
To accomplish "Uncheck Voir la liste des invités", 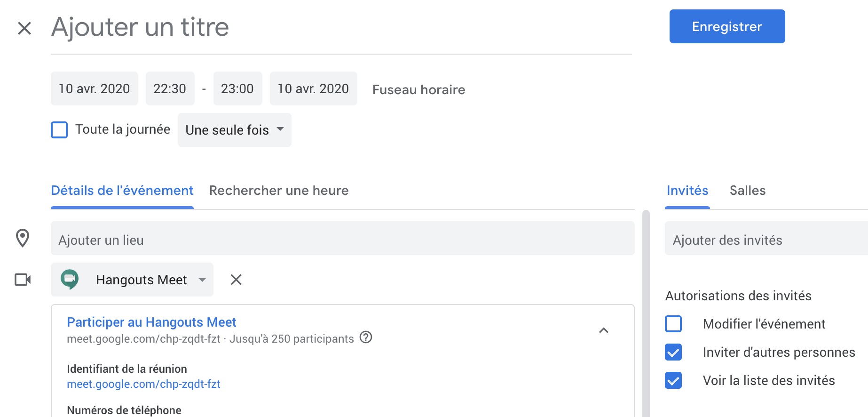I will coord(673,380).
